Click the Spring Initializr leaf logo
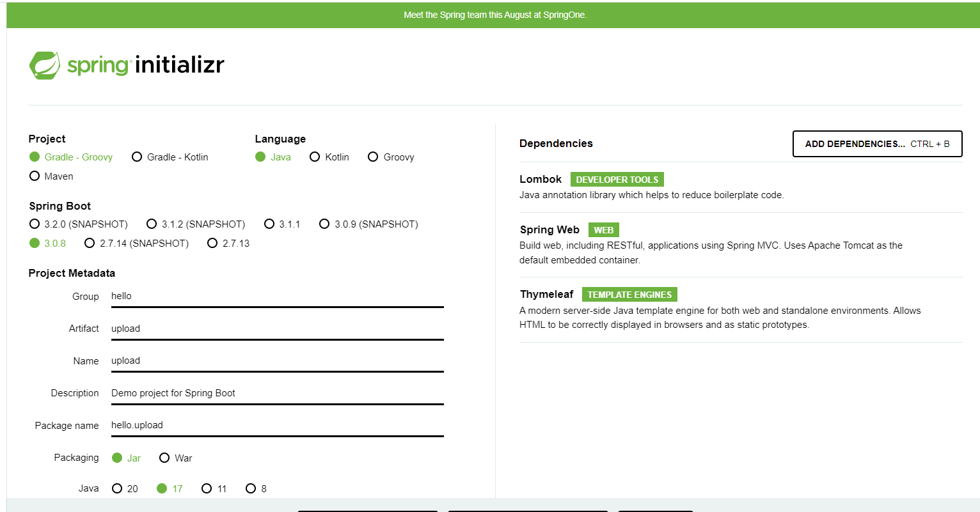This screenshot has width=980, height=512. coord(45,65)
